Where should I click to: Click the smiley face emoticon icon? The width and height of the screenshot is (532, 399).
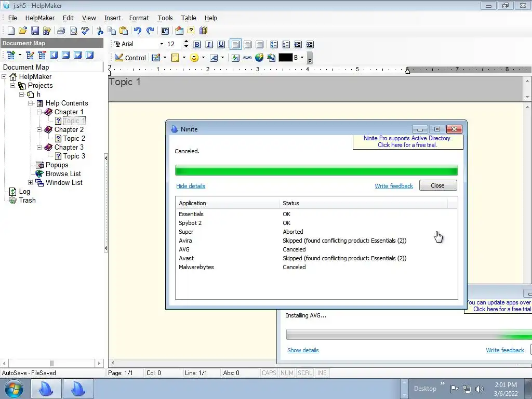tap(194, 58)
